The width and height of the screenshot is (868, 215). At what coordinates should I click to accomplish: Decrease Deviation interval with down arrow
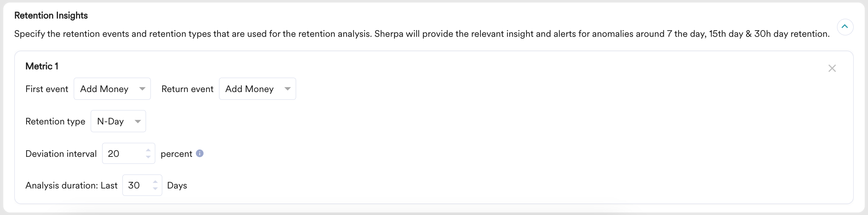(x=148, y=157)
